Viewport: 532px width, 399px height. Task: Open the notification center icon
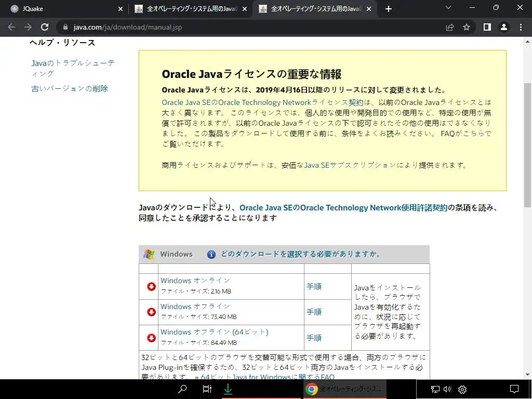pos(514,389)
